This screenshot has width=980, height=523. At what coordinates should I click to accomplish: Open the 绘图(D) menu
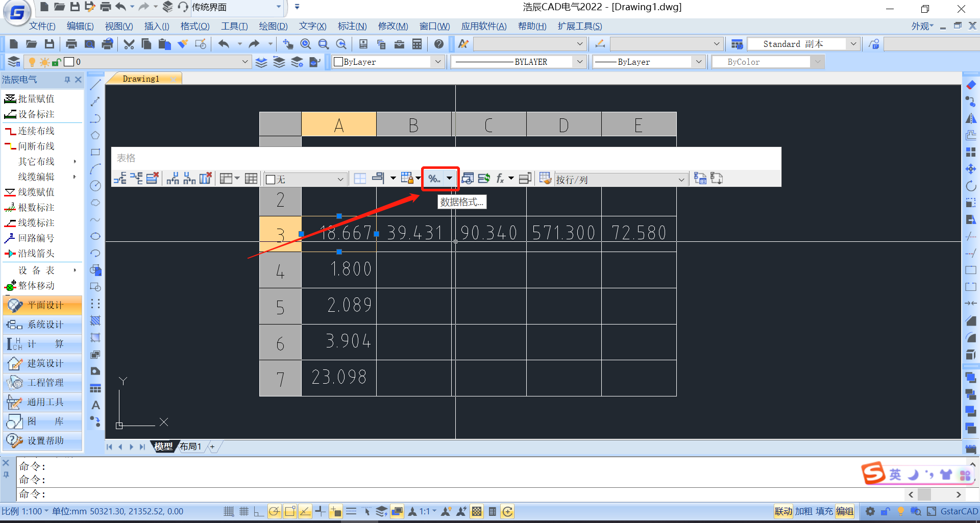point(273,26)
